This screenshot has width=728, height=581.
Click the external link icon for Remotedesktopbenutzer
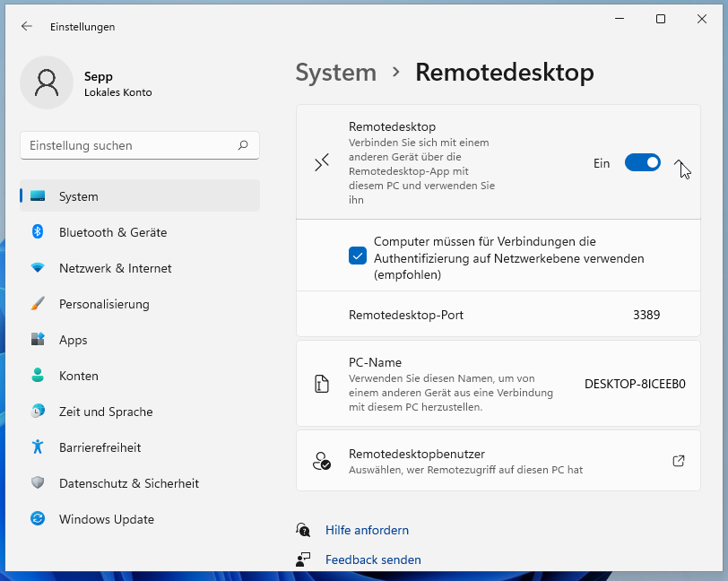coord(679,461)
